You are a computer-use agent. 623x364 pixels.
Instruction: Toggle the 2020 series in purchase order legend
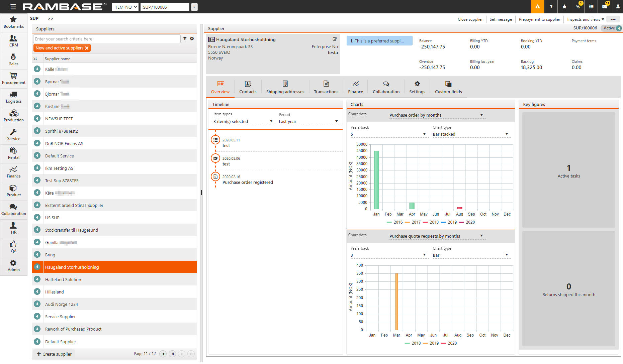pyautogui.click(x=467, y=222)
